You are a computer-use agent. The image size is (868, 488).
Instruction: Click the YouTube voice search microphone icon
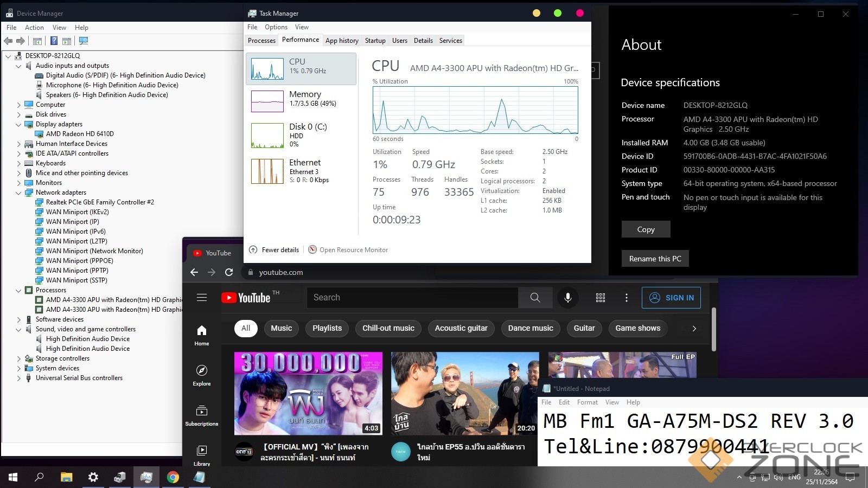567,298
